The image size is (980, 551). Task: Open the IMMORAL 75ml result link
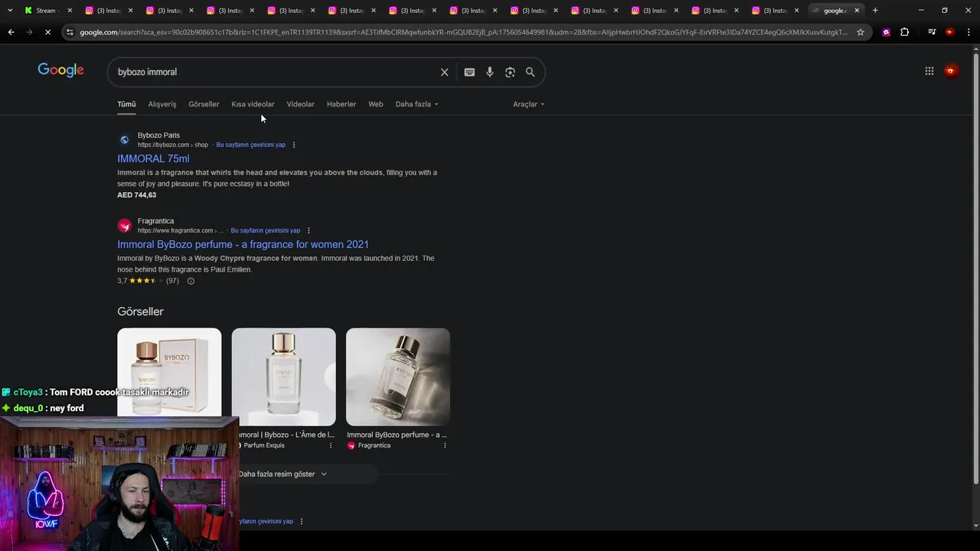pos(153,158)
